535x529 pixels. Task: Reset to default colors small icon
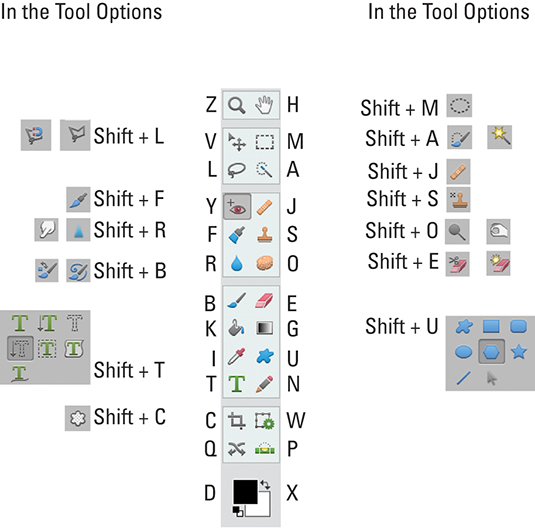[x=238, y=511]
